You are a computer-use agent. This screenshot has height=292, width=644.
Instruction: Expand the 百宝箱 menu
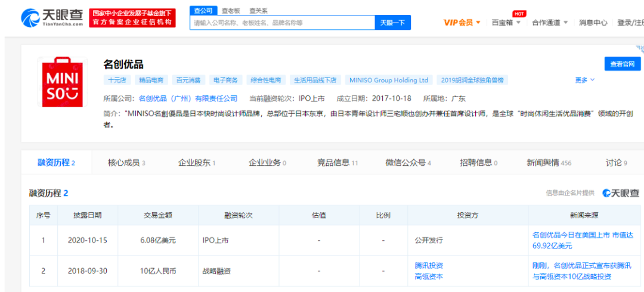(506, 23)
